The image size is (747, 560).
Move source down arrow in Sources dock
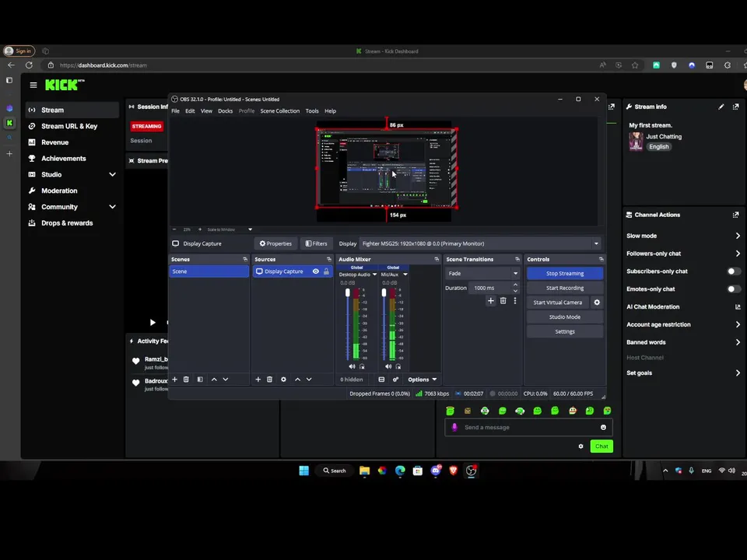click(309, 380)
